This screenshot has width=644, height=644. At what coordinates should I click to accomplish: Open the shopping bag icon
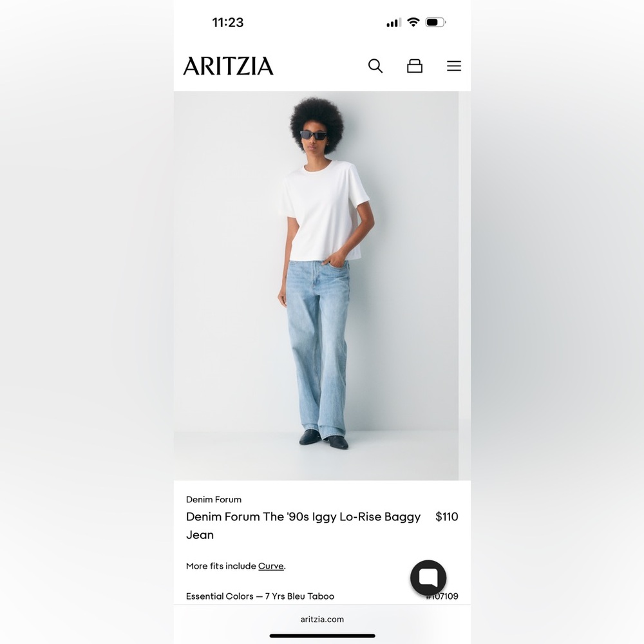point(414,66)
